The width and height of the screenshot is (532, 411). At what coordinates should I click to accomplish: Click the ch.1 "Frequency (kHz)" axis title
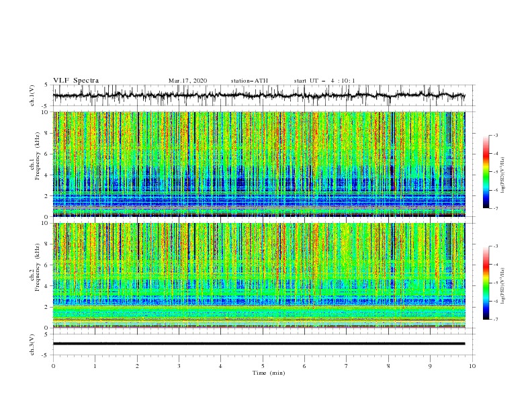click(37, 156)
